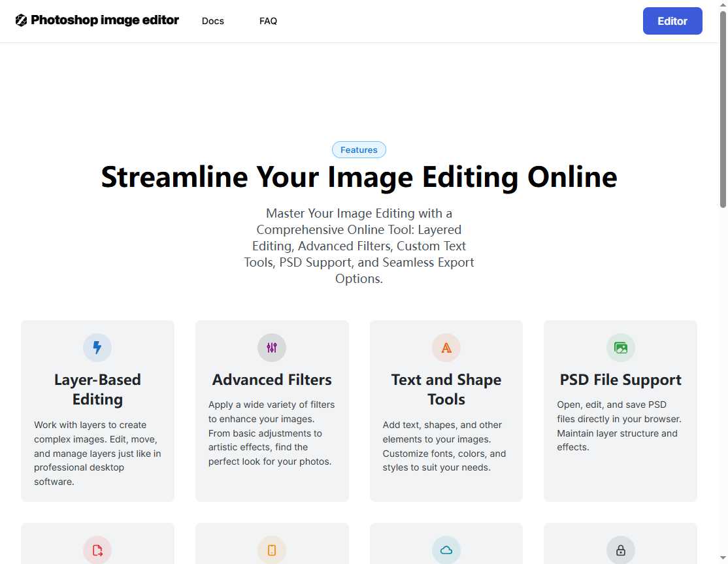Click the PSD File Support feature card
The width and height of the screenshot is (728, 564).
point(620,410)
